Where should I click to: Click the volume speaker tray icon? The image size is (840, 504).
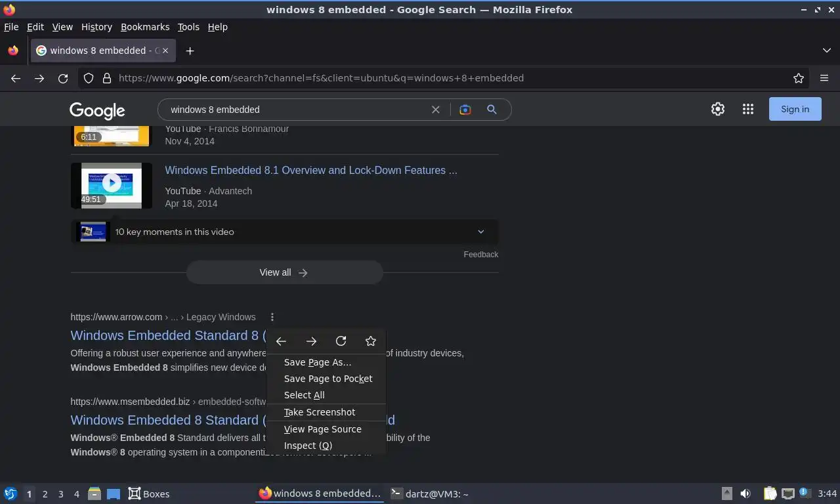(745, 493)
